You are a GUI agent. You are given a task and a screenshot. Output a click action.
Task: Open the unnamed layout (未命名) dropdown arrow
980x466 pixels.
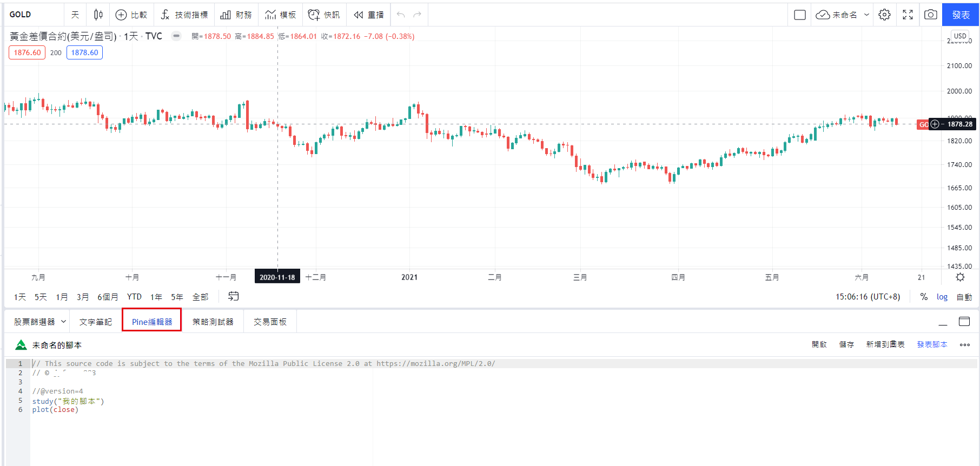pyautogui.click(x=866, y=15)
